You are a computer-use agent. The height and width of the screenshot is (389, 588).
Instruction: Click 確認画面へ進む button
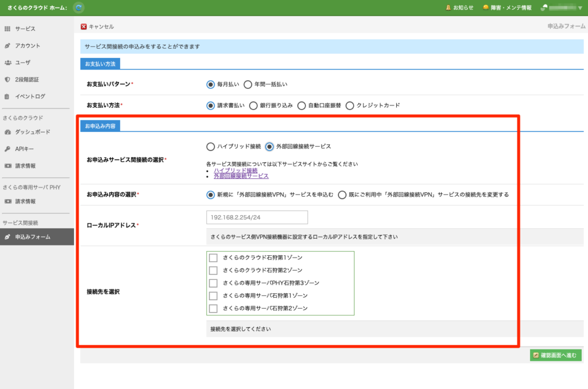pyautogui.click(x=555, y=355)
